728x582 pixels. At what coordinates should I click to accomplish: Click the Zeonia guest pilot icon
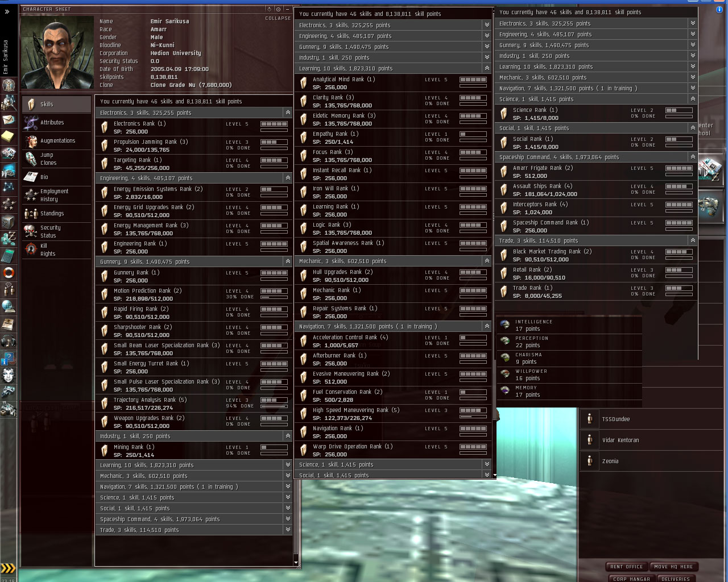(x=590, y=461)
